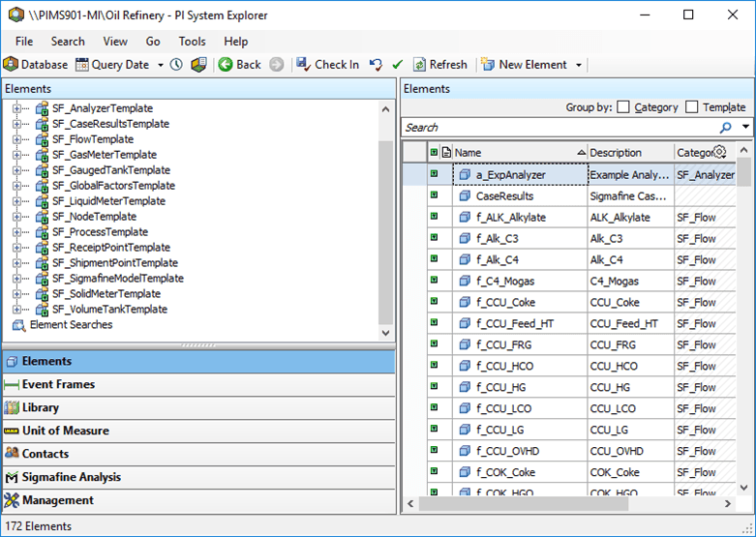
Task: Expand SF_CaseResultsTemplate tree node
Action: click(x=16, y=124)
